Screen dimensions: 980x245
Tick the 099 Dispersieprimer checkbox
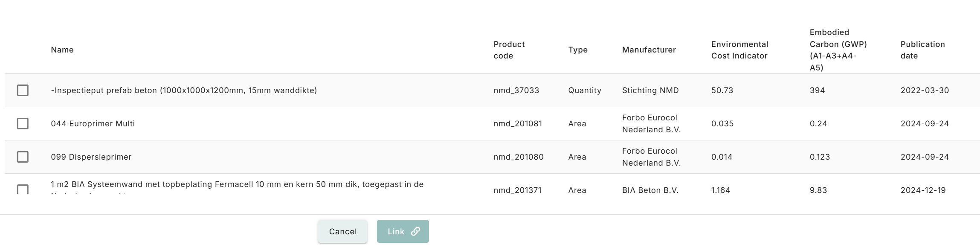click(x=23, y=157)
